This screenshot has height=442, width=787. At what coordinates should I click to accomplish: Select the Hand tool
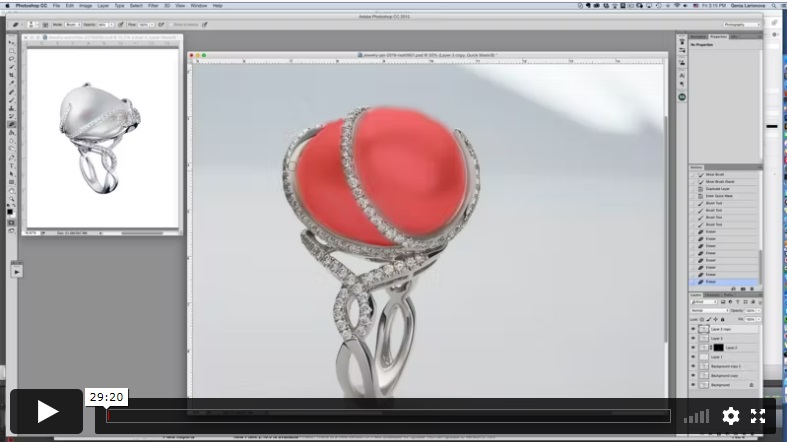(x=12, y=190)
